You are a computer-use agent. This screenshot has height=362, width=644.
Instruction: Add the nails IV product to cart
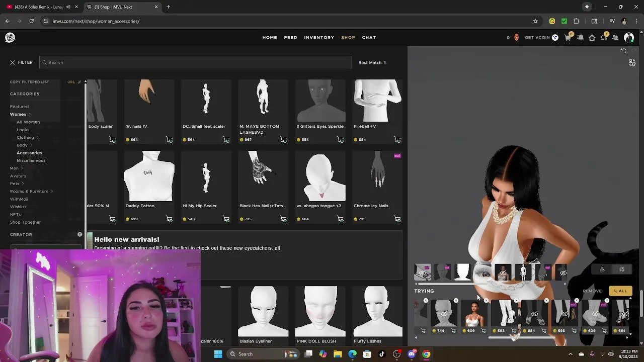[x=170, y=140]
